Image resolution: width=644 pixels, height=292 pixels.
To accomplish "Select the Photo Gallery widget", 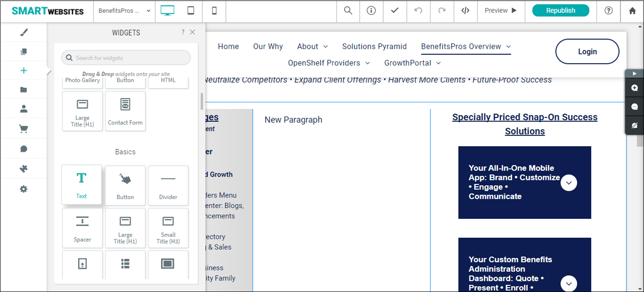I will pos(83,82).
